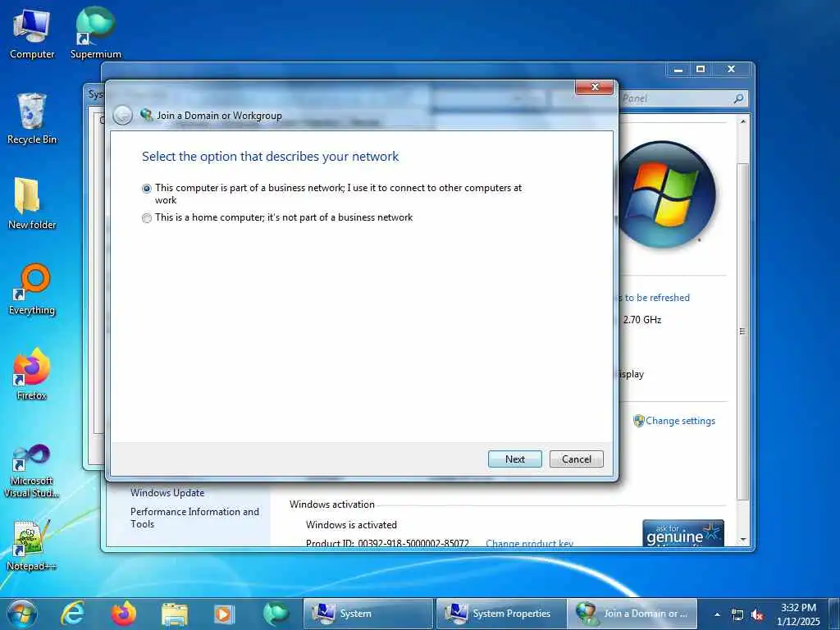Click System window scrollbar up arrow

pos(743,121)
